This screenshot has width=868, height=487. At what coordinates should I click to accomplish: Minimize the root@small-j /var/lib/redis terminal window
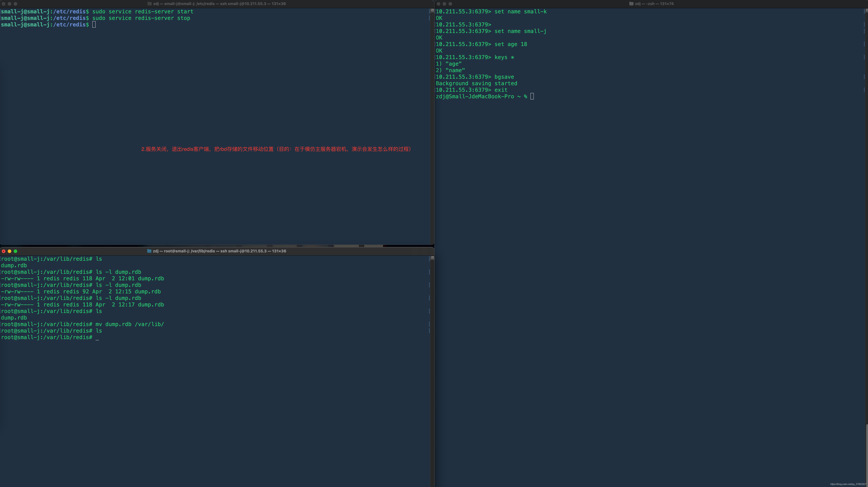coord(9,251)
